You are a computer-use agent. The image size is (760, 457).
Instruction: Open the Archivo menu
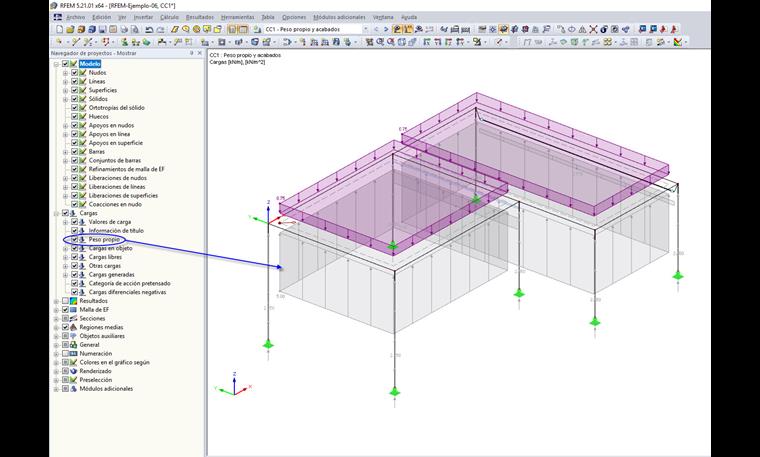pyautogui.click(x=76, y=17)
